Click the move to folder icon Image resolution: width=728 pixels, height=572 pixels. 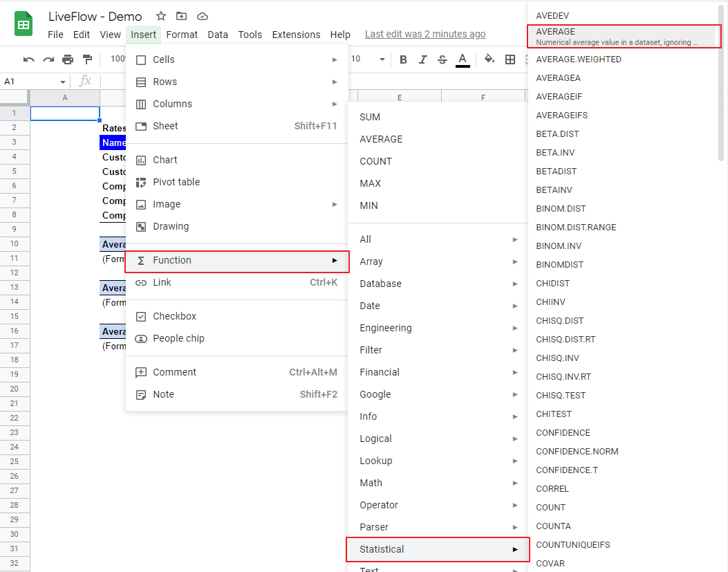[x=182, y=17]
